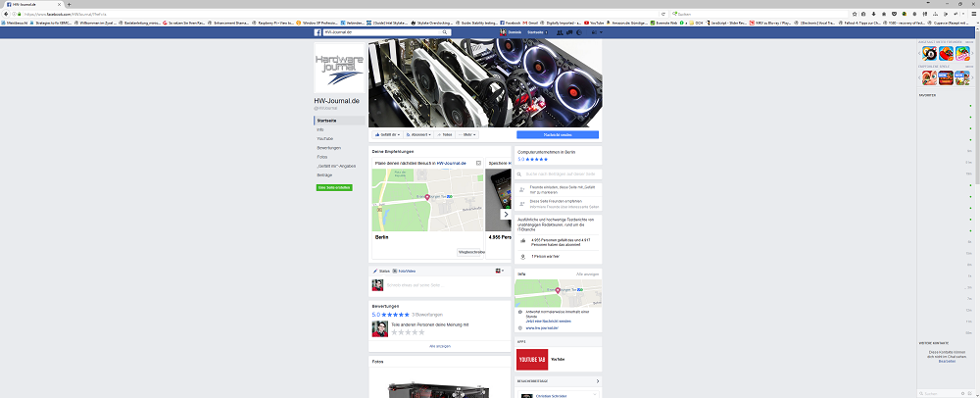Screen dimensions: 980x398
Task: Open the 'Mehr' dropdown under cover
Action: 467,134
